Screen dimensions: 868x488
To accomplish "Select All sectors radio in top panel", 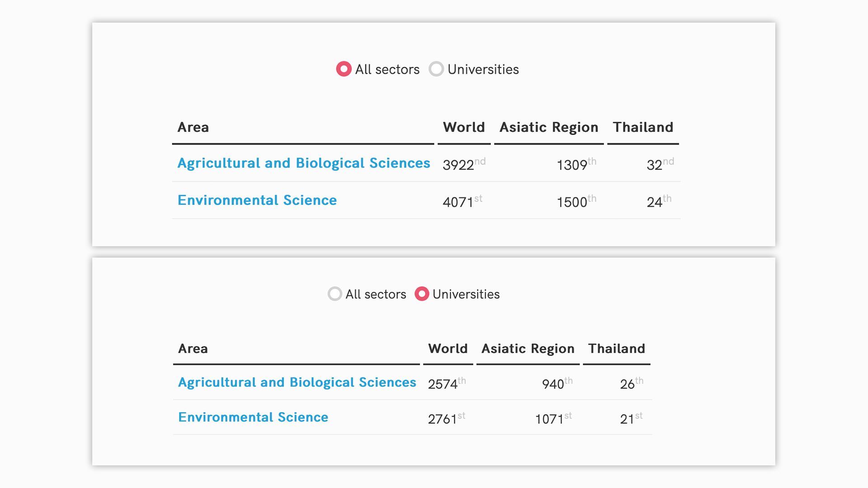I will pyautogui.click(x=344, y=69).
